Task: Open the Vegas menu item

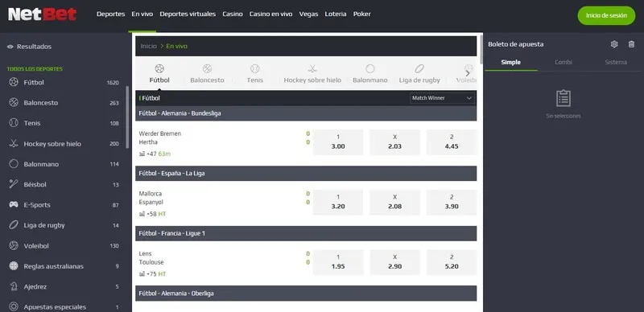Action: tap(308, 14)
